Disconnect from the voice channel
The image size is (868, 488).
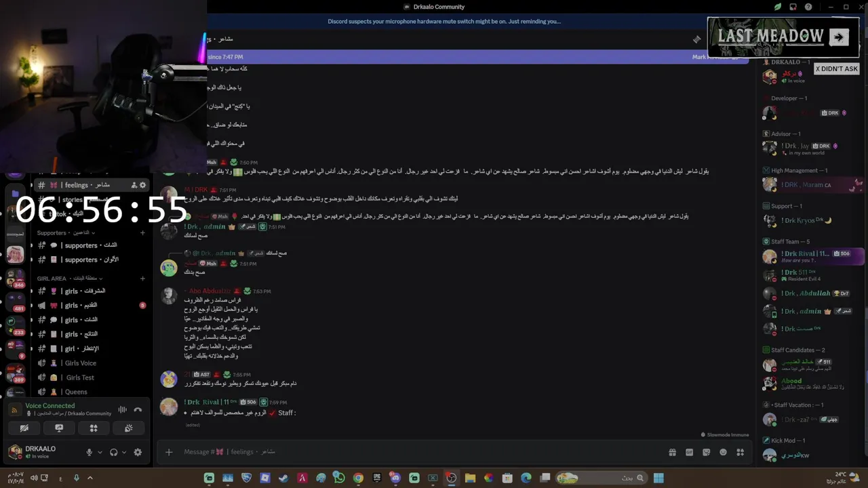(x=138, y=409)
